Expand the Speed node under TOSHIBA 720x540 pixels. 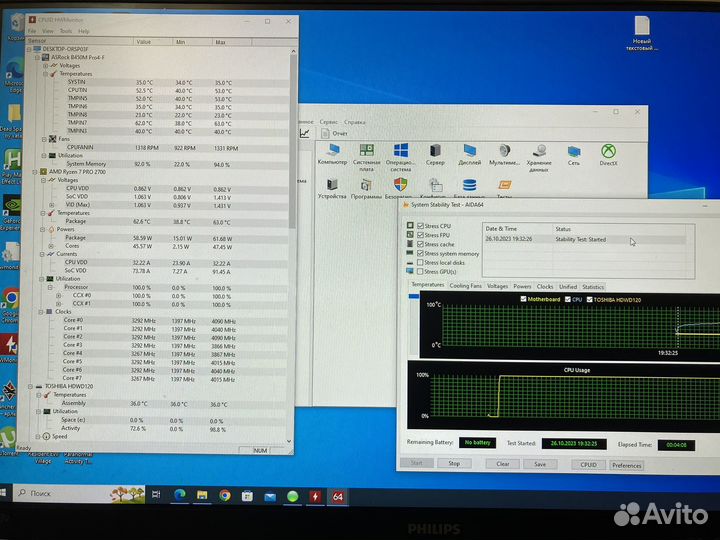(38, 436)
